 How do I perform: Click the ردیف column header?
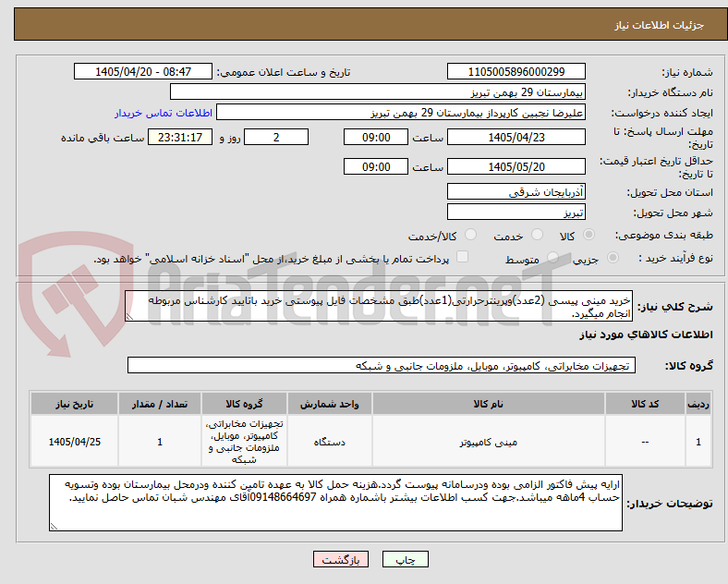pyautogui.click(x=698, y=404)
